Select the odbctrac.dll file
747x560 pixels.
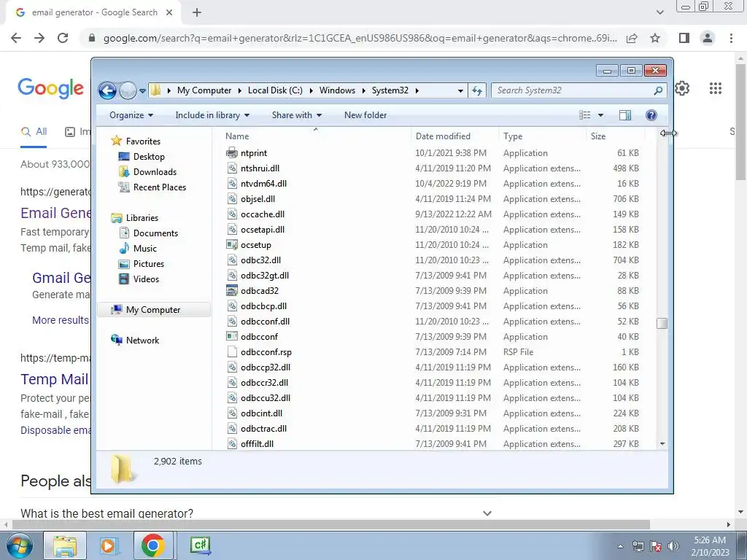(x=263, y=429)
